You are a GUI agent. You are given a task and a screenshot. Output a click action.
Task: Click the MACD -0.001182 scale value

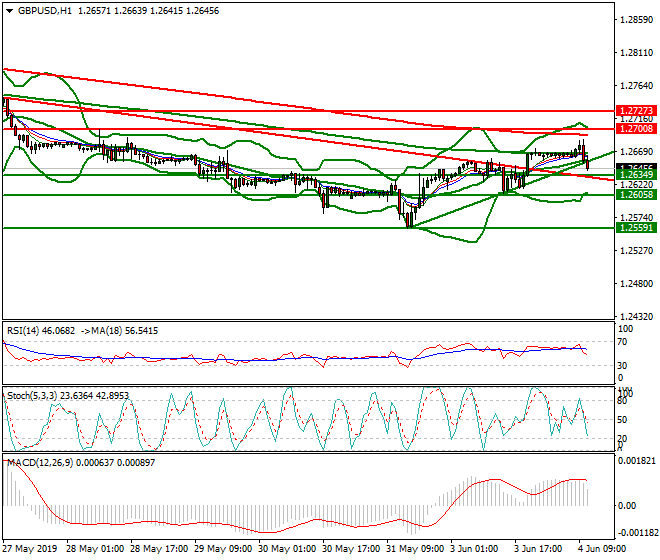tap(637, 533)
